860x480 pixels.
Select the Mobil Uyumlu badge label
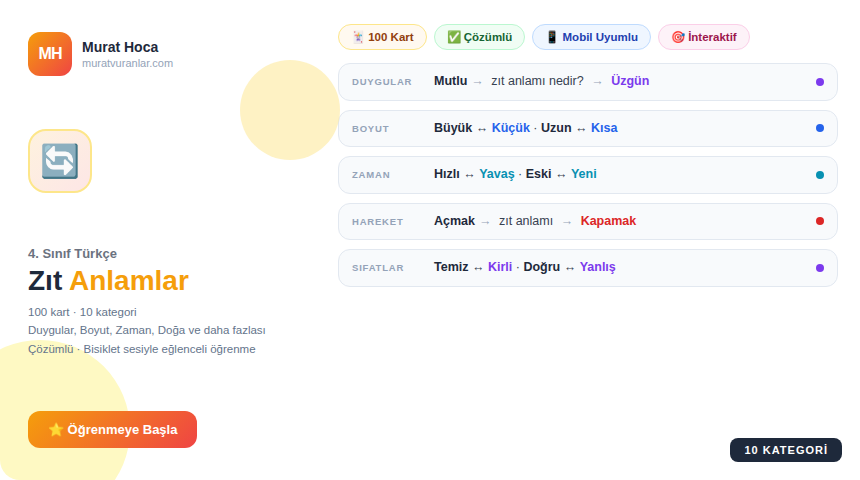[600, 37]
